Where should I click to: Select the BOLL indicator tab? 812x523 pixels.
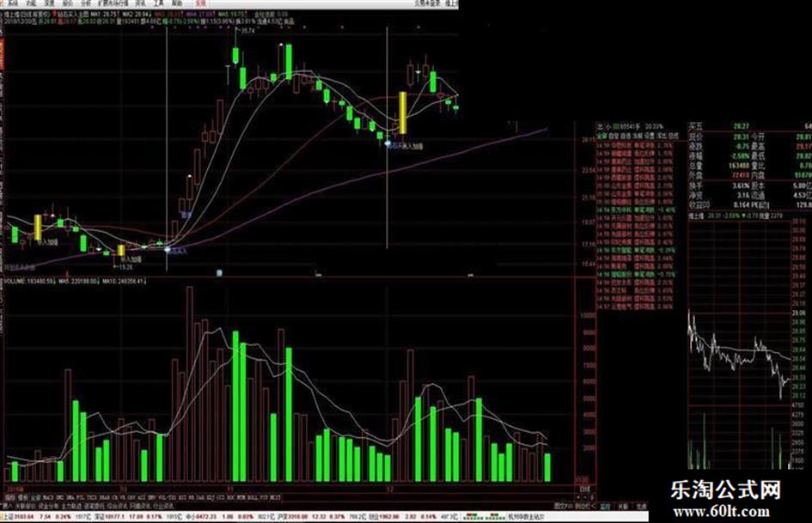(x=252, y=497)
